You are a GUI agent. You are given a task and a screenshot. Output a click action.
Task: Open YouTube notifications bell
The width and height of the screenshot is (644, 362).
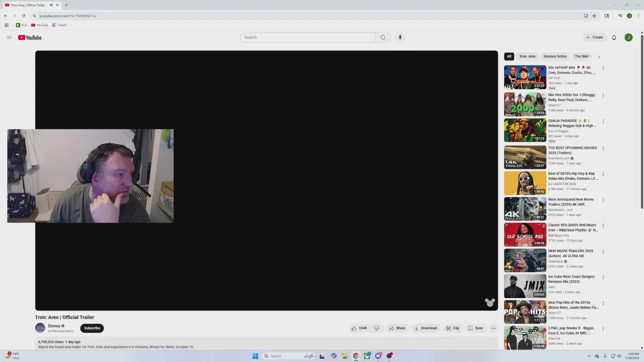[x=614, y=37]
